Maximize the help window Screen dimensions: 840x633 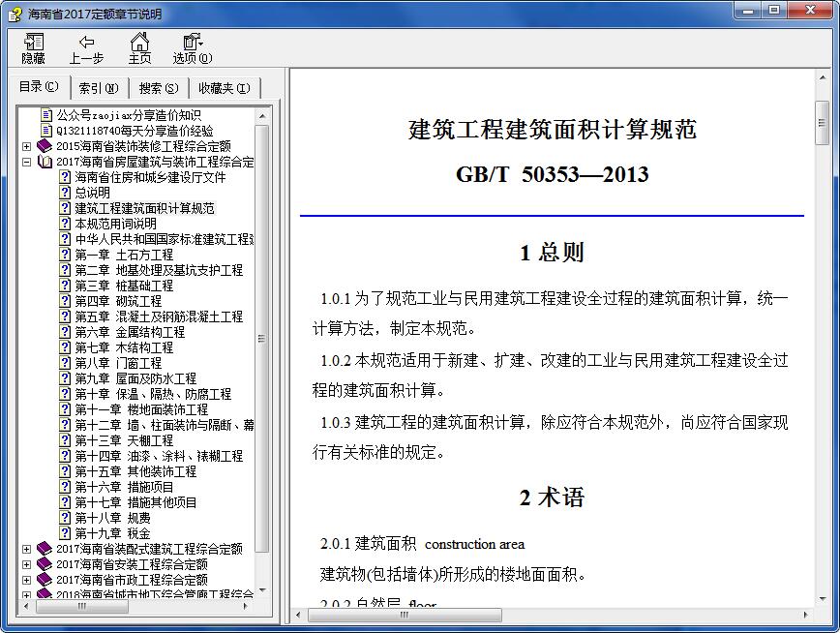(774, 10)
